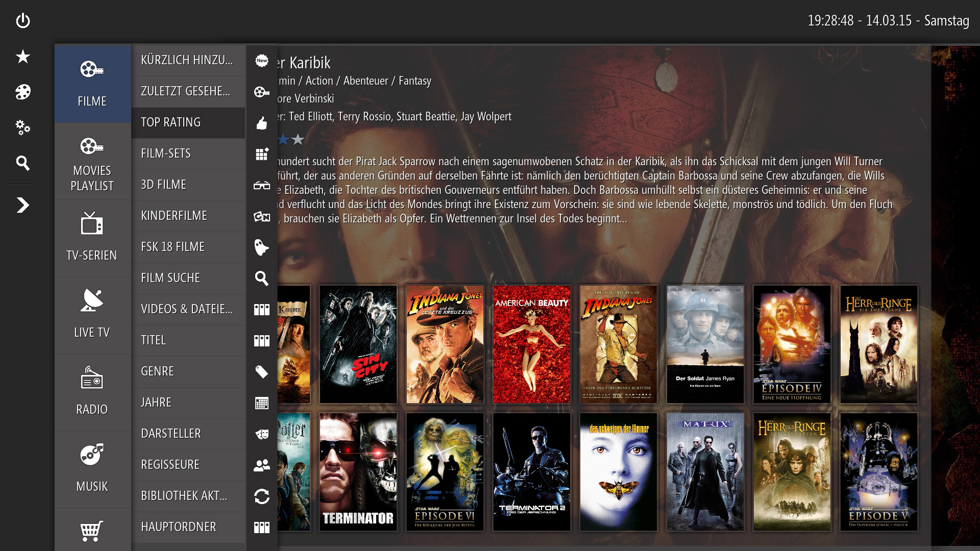Select Star Wars Episode IV poster
Screen dimensions: 980x551
pyautogui.click(x=792, y=344)
